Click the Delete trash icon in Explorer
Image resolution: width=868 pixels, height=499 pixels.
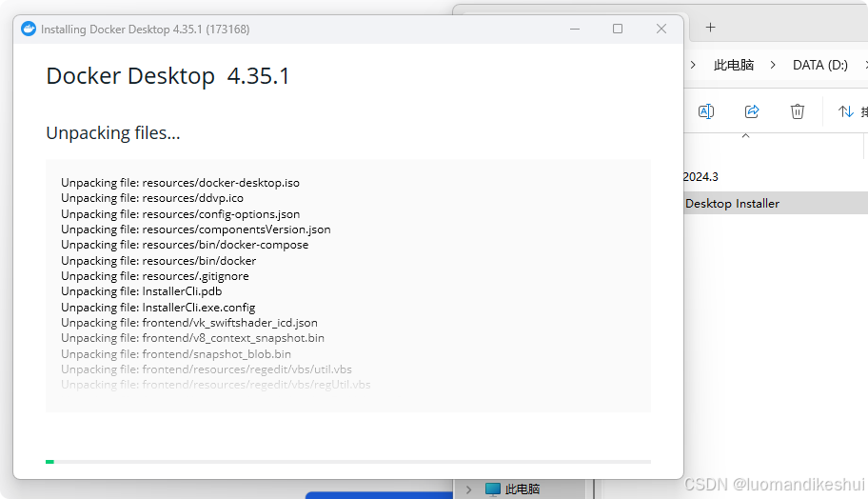pos(798,111)
